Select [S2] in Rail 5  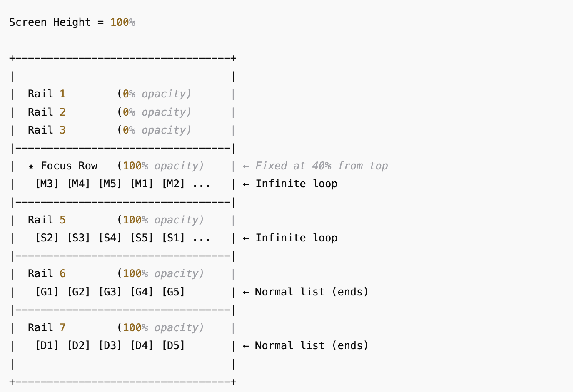(x=47, y=238)
